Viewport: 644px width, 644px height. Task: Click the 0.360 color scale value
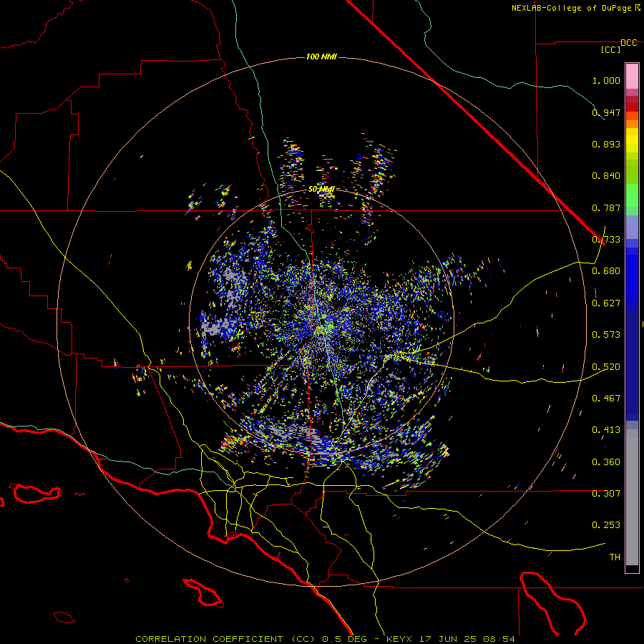(606, 462)
